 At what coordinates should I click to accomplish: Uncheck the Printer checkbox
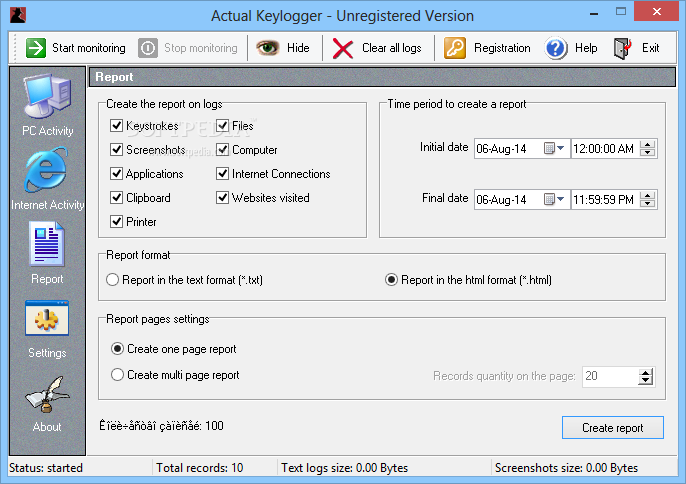coord(116,222)
